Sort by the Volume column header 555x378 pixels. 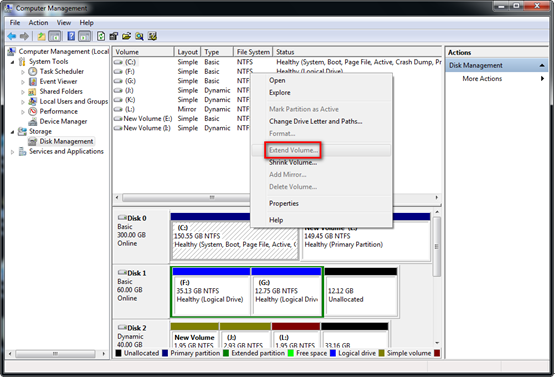(143, 52)
